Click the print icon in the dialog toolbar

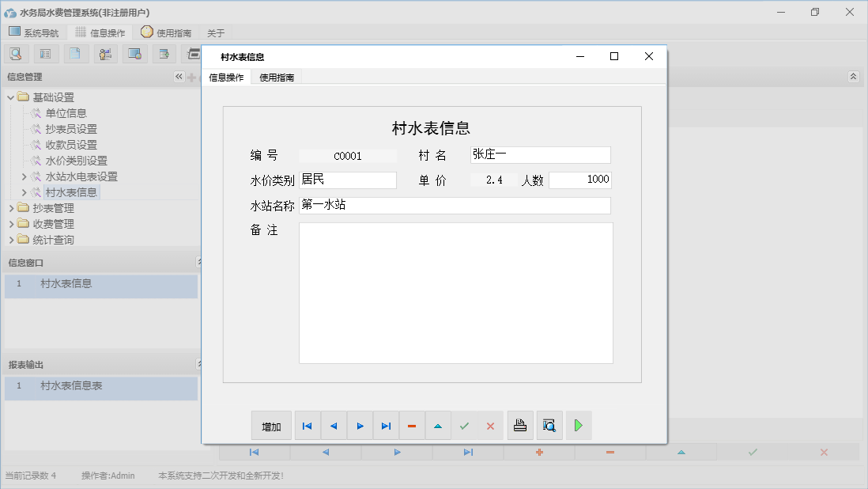point(519,425)
